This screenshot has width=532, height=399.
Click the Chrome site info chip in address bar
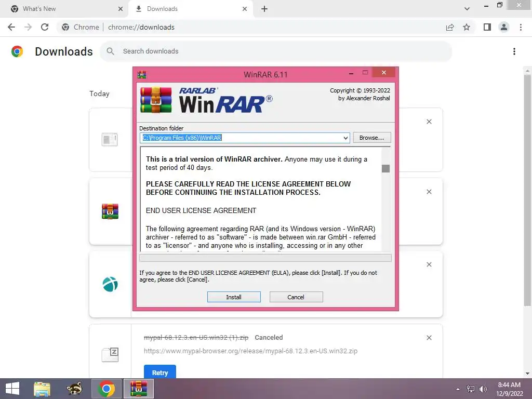coord(81,27)
